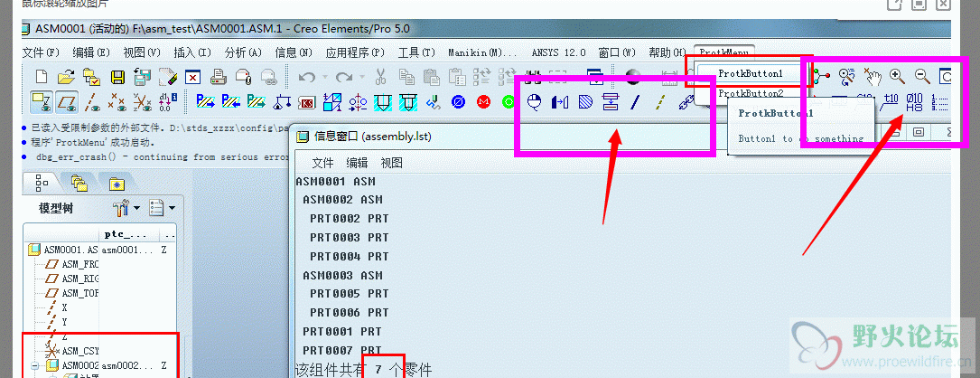Open the ANSYS 12.0 menu

559,52
